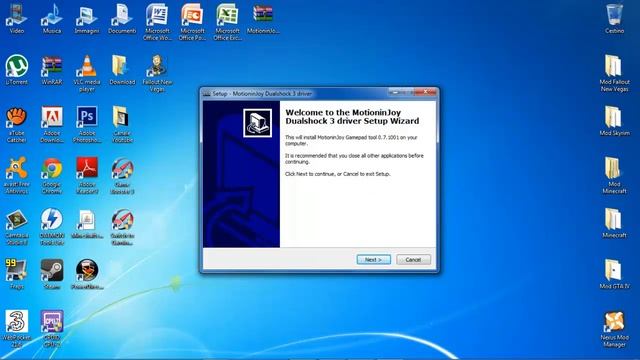Open Adobe Reader shortcut
Screen dimensions: 640x360
point(87,176)
